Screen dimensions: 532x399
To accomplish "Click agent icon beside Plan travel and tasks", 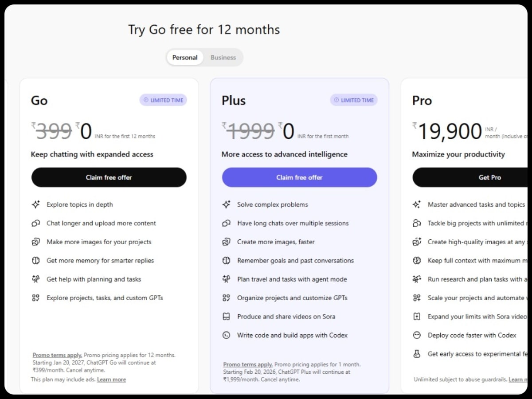I will (226, 279).
